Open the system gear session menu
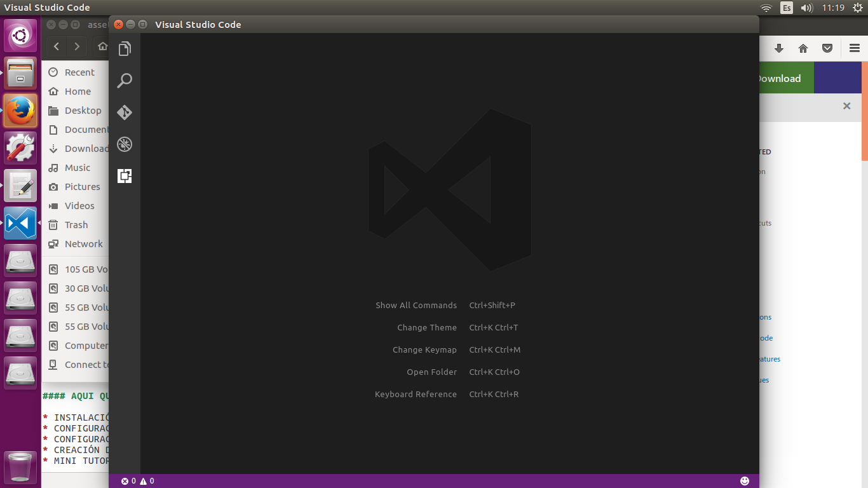This screenshot has width=868, height=488. coord(857,8)
